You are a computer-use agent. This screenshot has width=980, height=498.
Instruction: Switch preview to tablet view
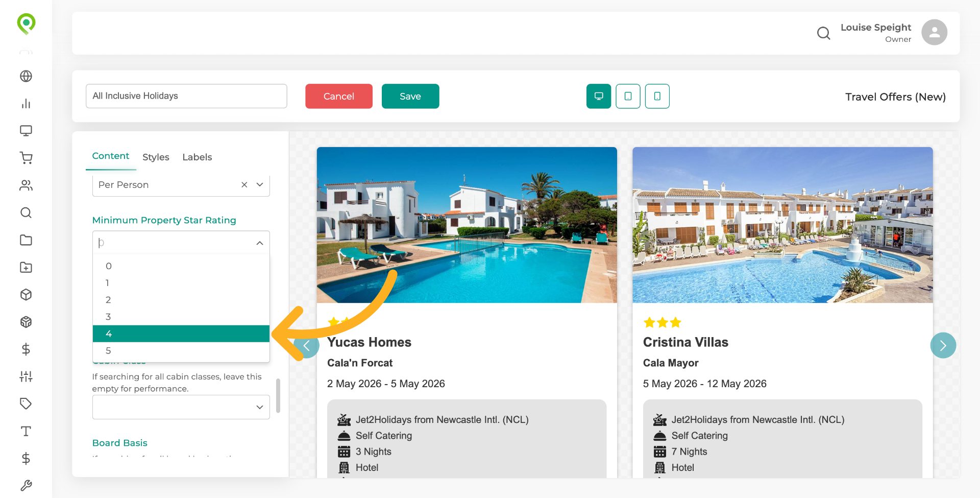tap(628, 96)
